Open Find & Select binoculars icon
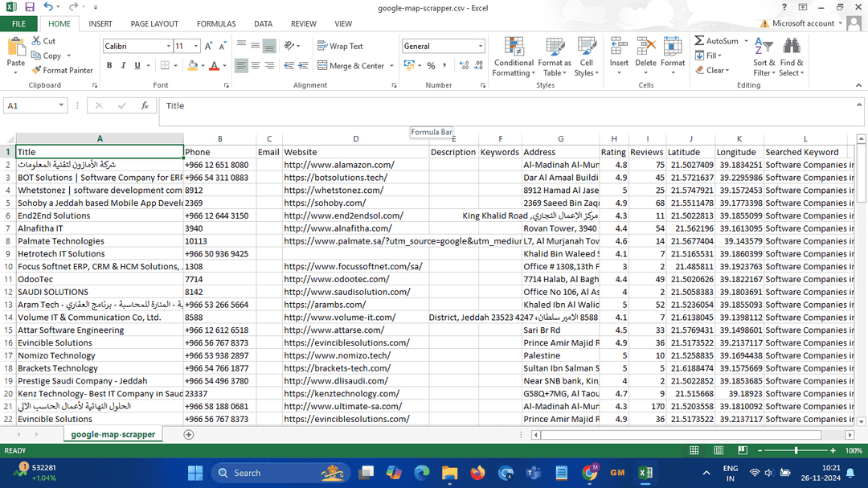The image size is (868, 488). pyautogui.click(x=791, y=47)
